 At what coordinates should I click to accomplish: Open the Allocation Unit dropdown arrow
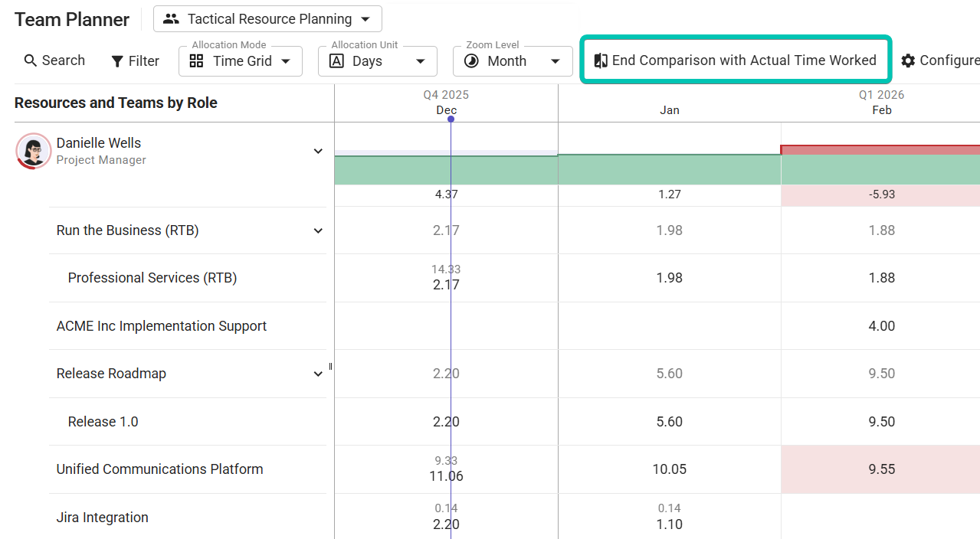coord(421,61)
